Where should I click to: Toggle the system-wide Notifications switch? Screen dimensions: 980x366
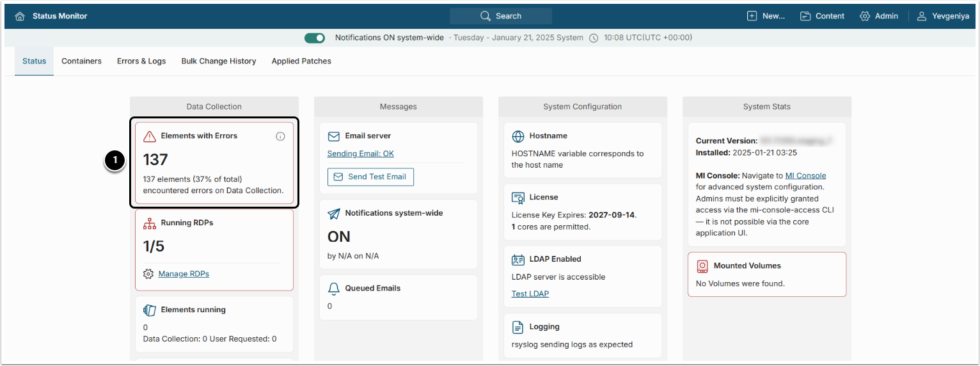pyautogui.click(x=315, y=38)
